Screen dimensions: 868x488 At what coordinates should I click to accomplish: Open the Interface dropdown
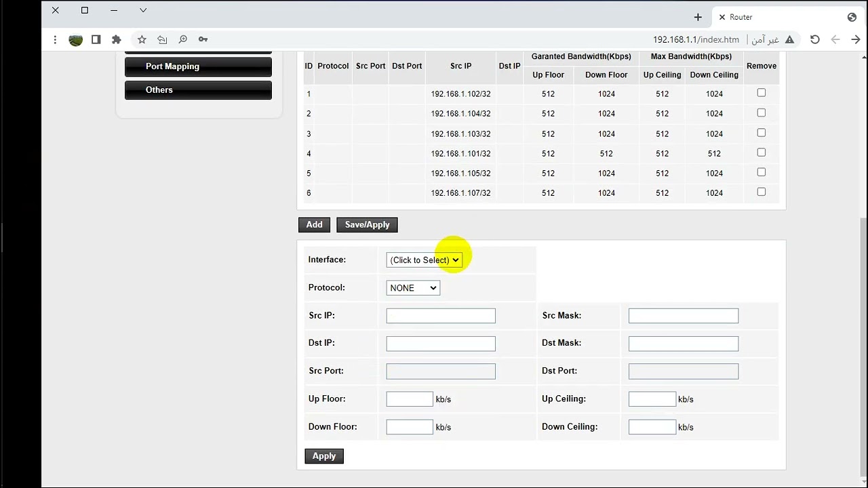(424, 260)
